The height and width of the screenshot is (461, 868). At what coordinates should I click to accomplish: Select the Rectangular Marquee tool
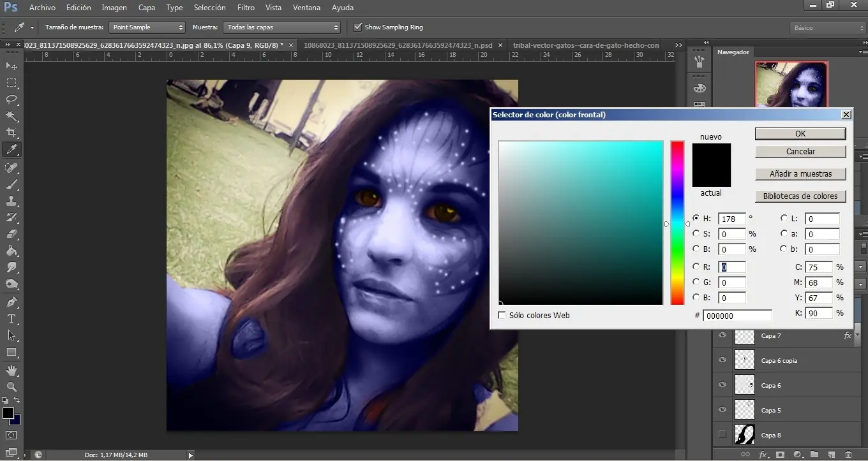tap(11, 83)
